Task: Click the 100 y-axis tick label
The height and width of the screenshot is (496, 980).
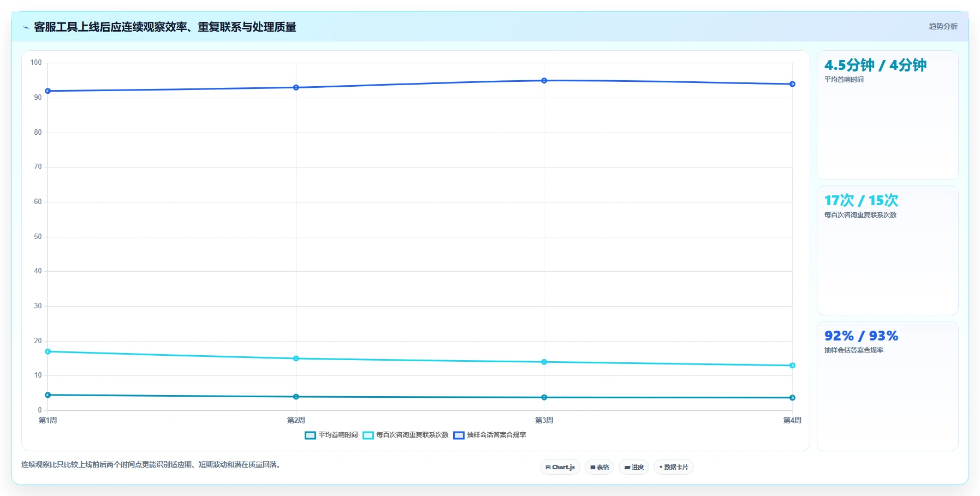Action: coord(36,63)
